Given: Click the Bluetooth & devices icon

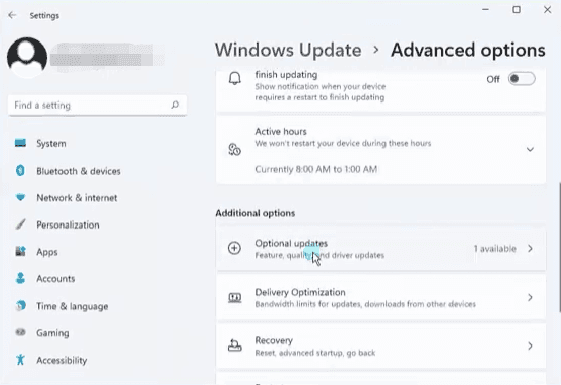Looking at the screenshot, I should [20, 171].
